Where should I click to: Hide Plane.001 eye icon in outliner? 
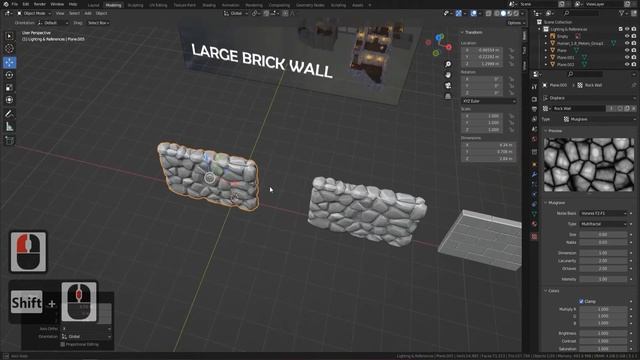click(627, 57)
